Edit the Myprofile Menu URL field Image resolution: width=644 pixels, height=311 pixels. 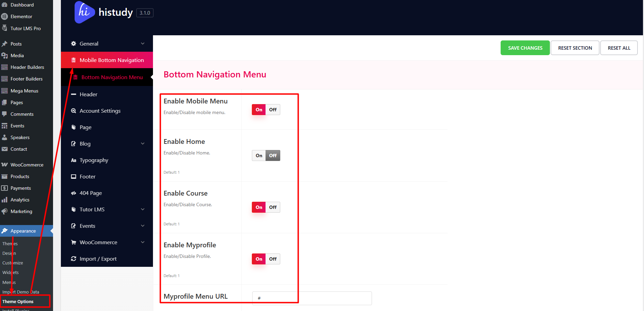point(311,298)
